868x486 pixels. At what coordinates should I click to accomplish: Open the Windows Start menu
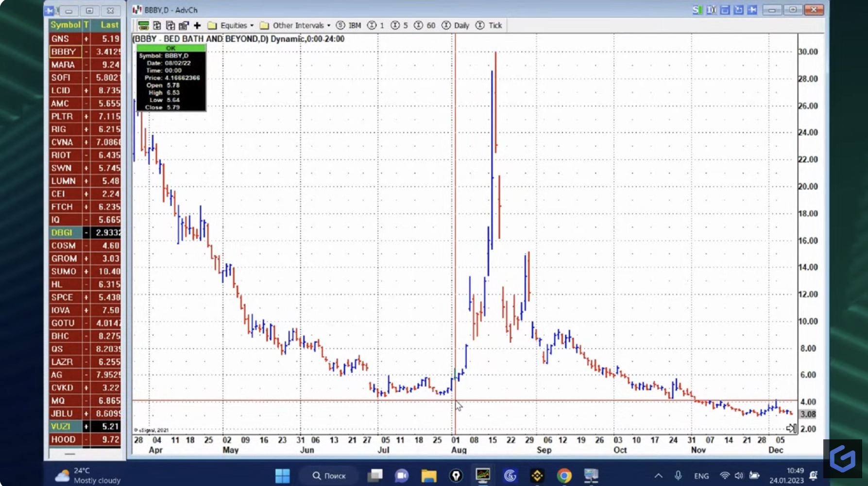(282, 475)
